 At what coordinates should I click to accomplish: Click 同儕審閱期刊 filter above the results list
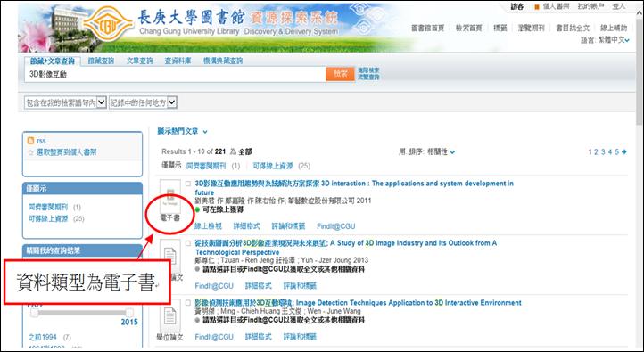point(206,166)
